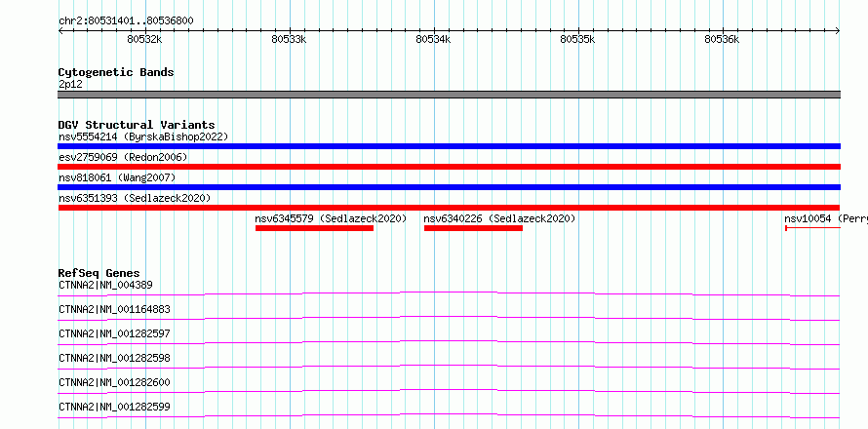Click red bar of esv2759069 variant
The width and height of the screenshot is (868, 429).
449,167
